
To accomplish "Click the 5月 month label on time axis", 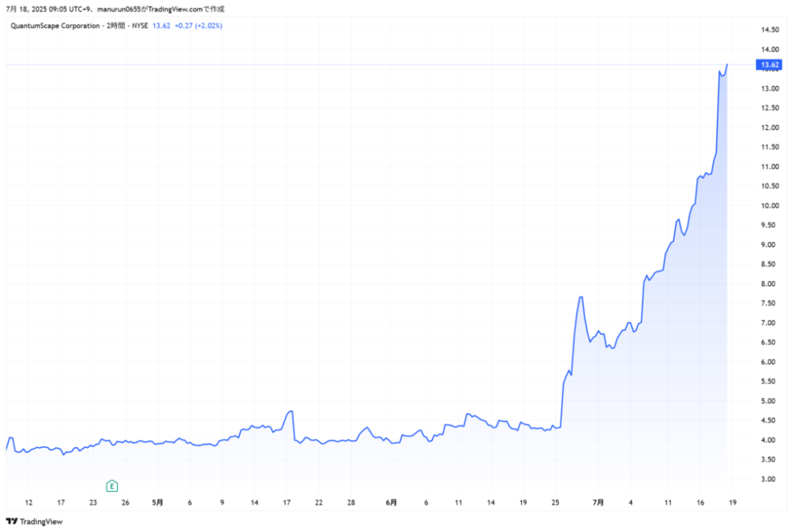I will coord(158,502).
